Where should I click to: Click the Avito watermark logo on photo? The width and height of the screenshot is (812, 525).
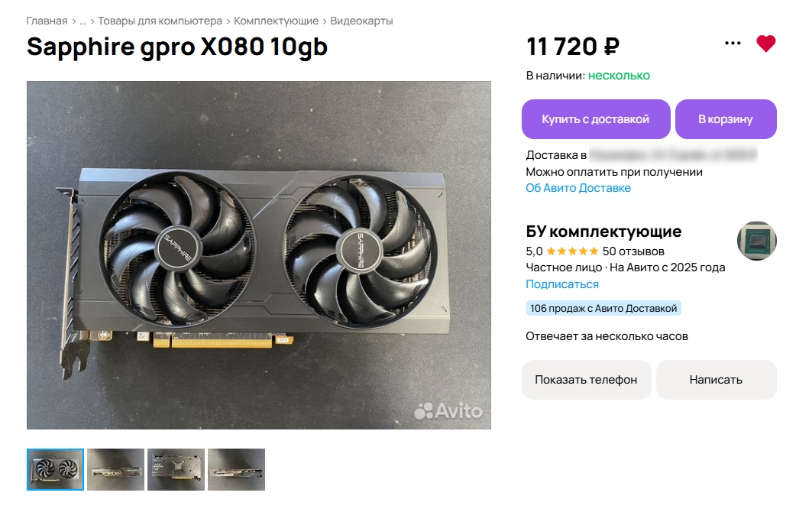448,411
